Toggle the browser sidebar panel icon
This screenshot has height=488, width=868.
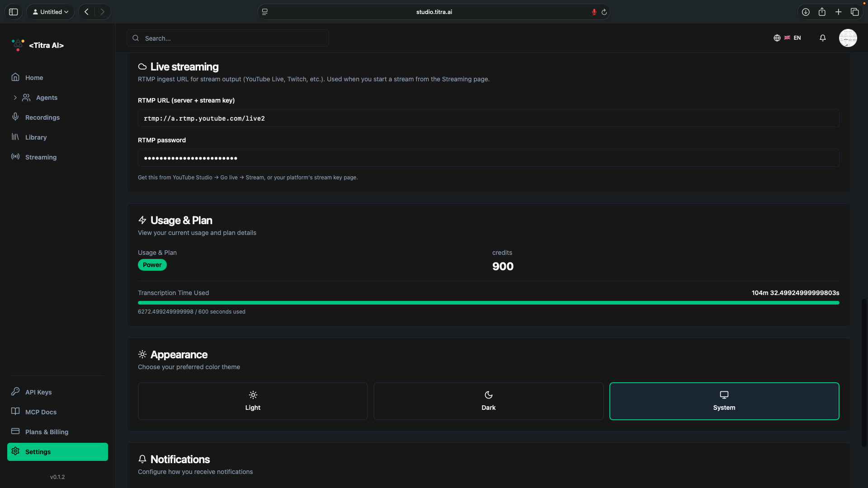(14, 12)
